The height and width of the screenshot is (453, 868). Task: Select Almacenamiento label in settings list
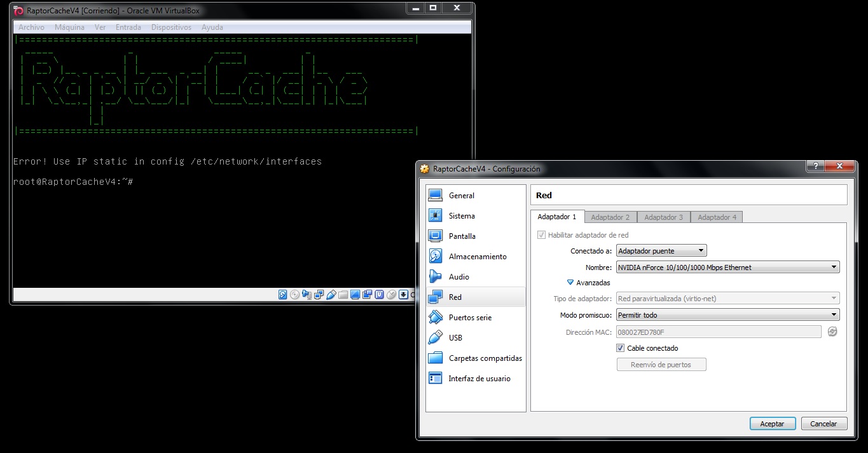478,257
